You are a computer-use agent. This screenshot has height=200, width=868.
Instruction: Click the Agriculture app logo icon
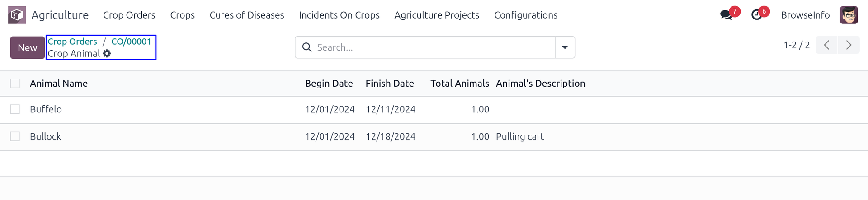(17, 15)
